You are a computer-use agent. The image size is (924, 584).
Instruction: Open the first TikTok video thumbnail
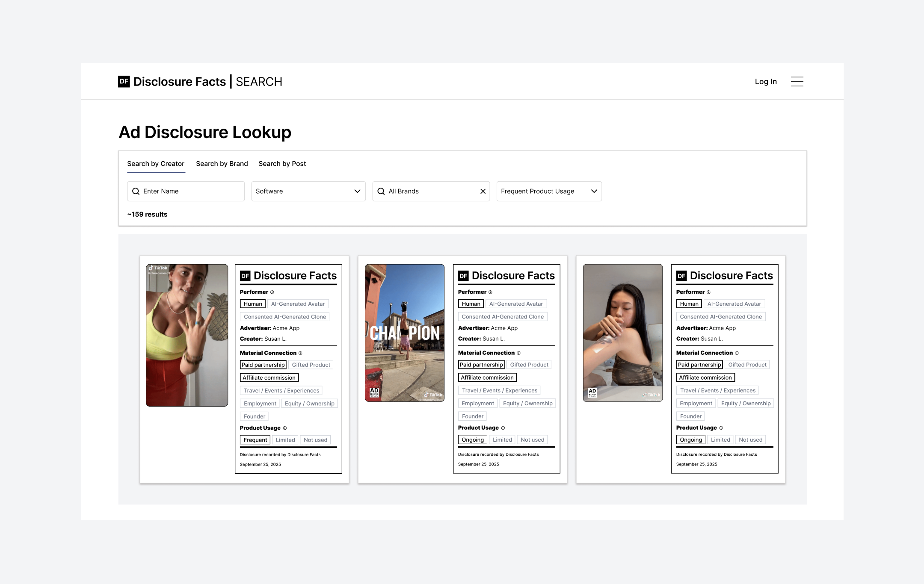click(x=187, y=335)
